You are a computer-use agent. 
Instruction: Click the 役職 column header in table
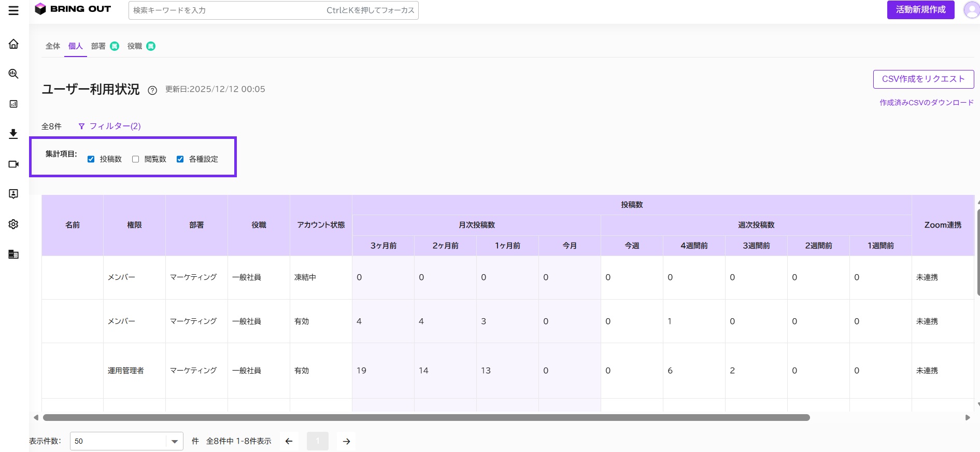(259, 225)
